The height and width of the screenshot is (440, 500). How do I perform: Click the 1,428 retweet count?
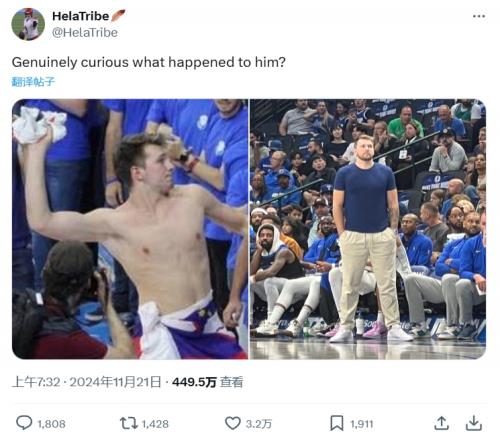pyautogui.click(x=155, y=424)
